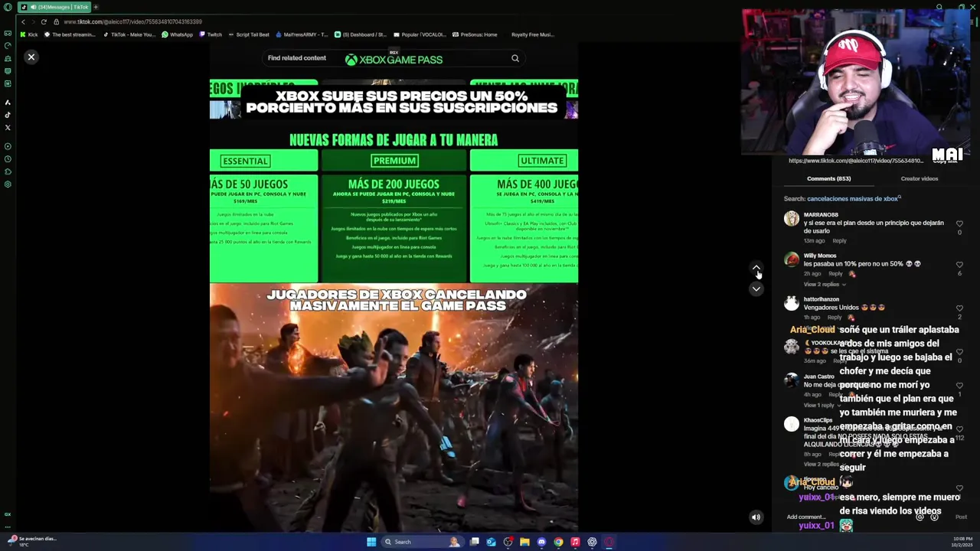Screen dimensions: 980x551
Task: Open the clock showing 10:08 PM
Action: [x=962, y=542]
